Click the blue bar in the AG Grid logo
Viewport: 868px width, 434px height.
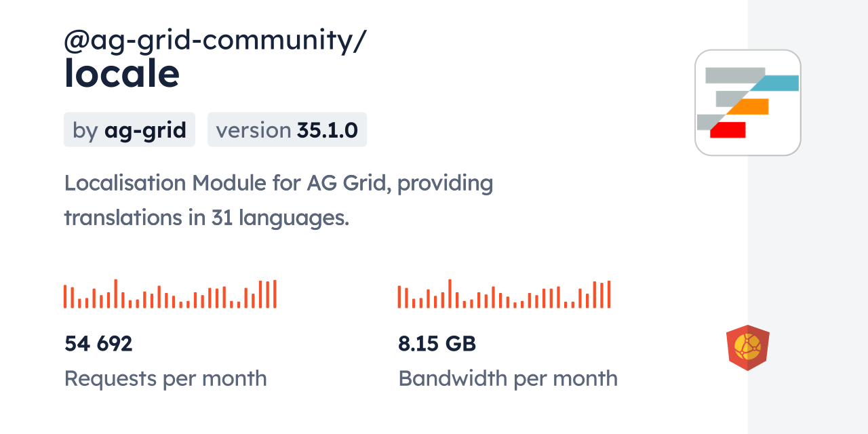pyautogui.click(x=780, y=83)
